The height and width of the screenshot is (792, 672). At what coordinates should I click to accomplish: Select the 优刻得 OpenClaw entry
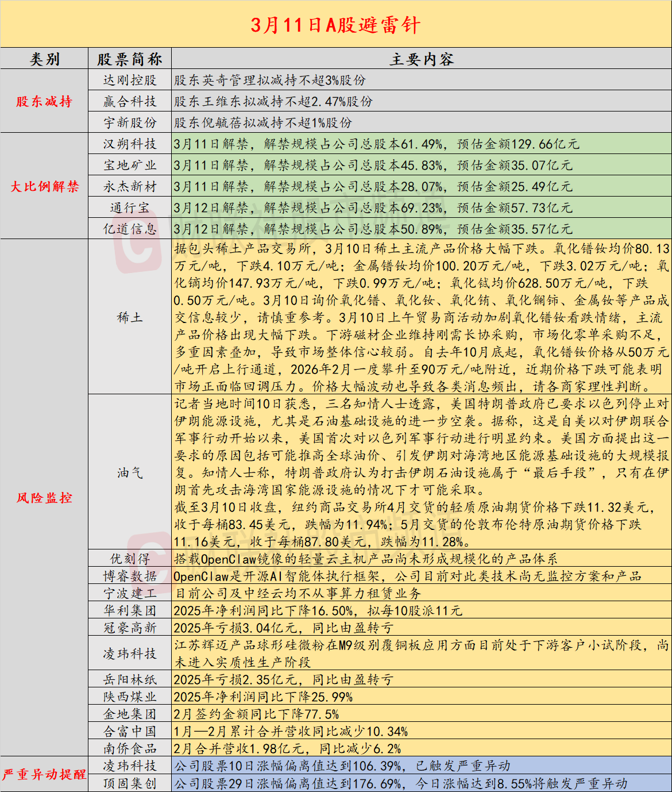pyautogui.click(x=129, y=556)
